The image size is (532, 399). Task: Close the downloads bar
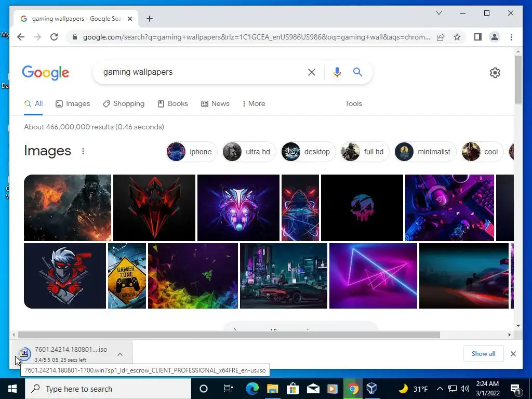coord(513,354)
